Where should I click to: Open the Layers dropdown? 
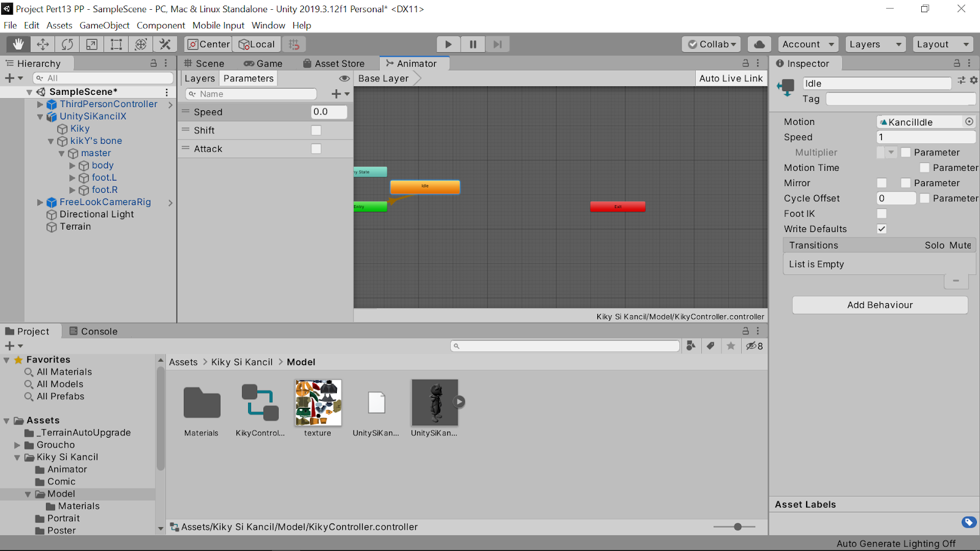pos(876,44)
